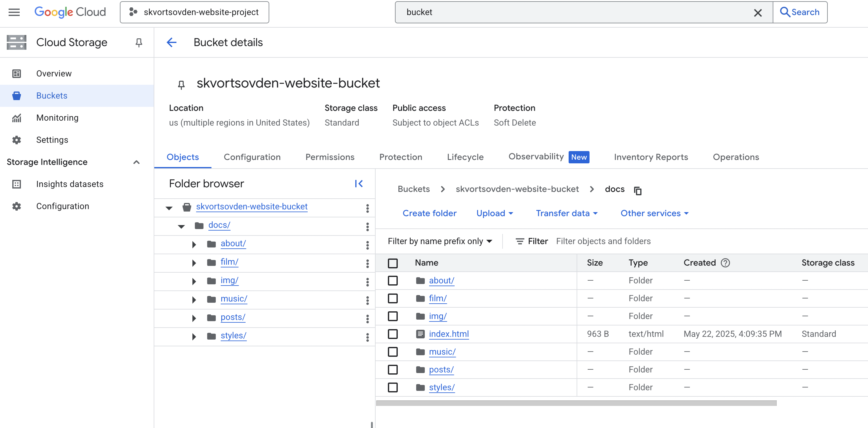Check the music/ row checkbox
Viewport: 868px width, 428px height.
[393, 352]
